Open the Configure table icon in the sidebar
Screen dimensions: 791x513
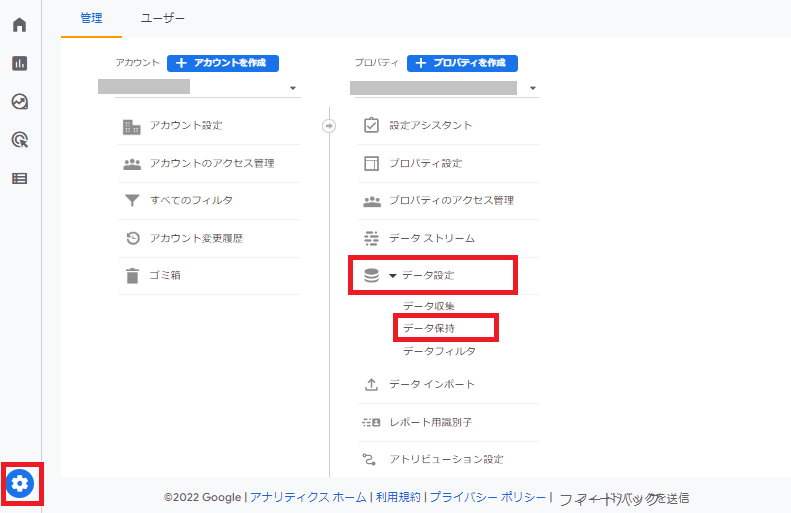point(19,178)
